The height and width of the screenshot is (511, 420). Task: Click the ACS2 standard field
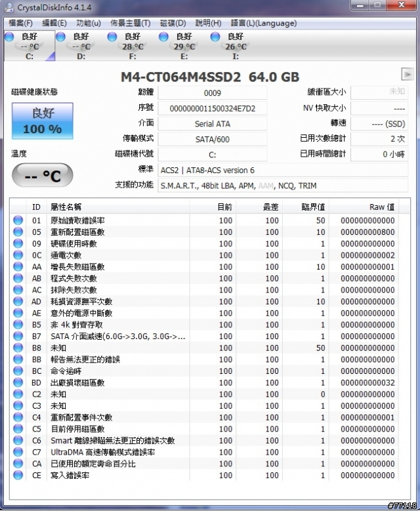point(283,170)
